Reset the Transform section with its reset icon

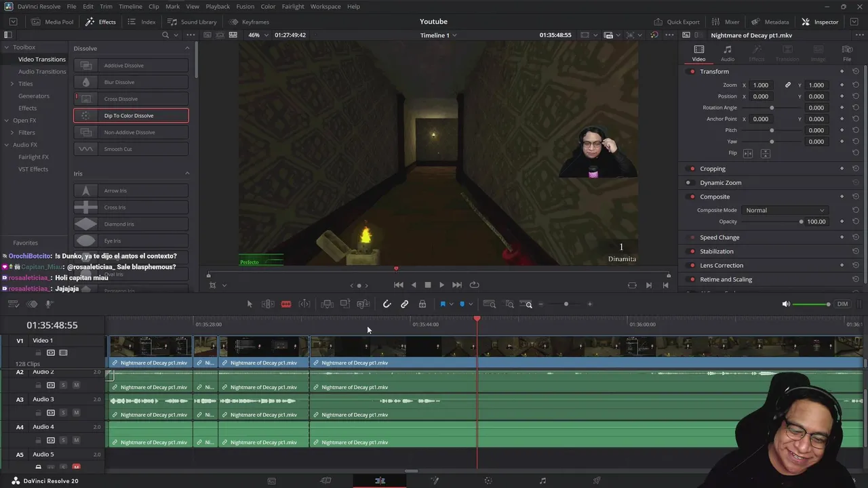(856, 71)
